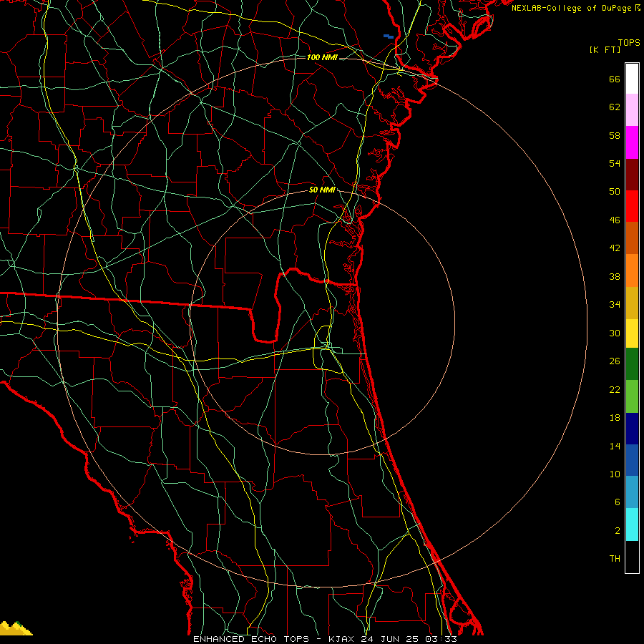Click the medium blue legend swatch
The image size is (644, 644).
[x=632, y=460]
